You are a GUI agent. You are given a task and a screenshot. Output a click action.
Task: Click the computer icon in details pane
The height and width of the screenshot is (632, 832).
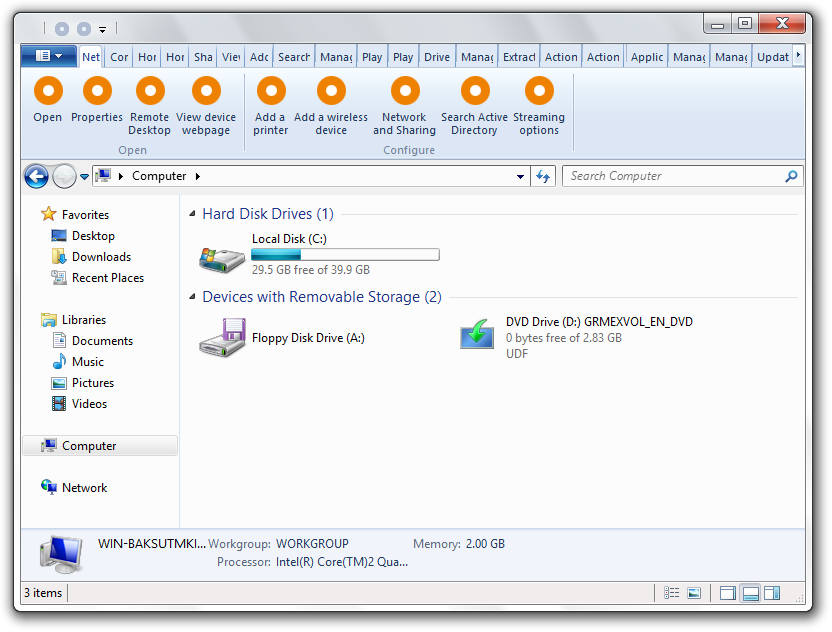pos(61,555)
